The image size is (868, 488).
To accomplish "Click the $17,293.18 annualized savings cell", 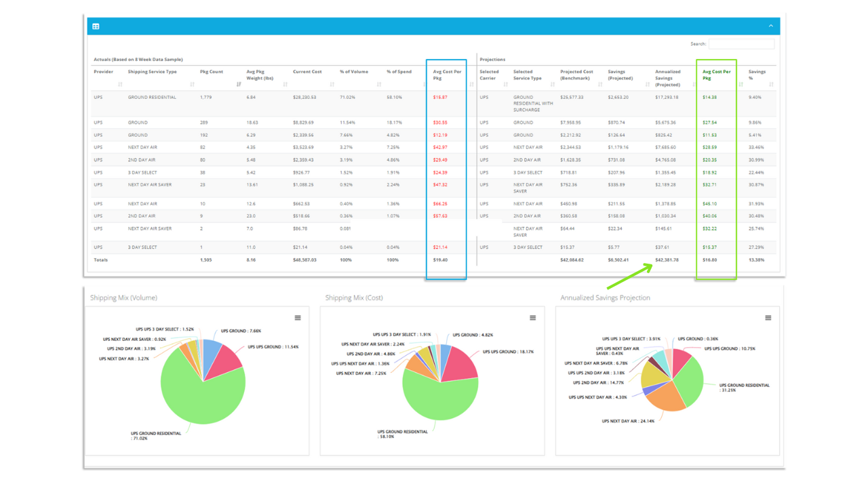I will [x=668, y=98].
